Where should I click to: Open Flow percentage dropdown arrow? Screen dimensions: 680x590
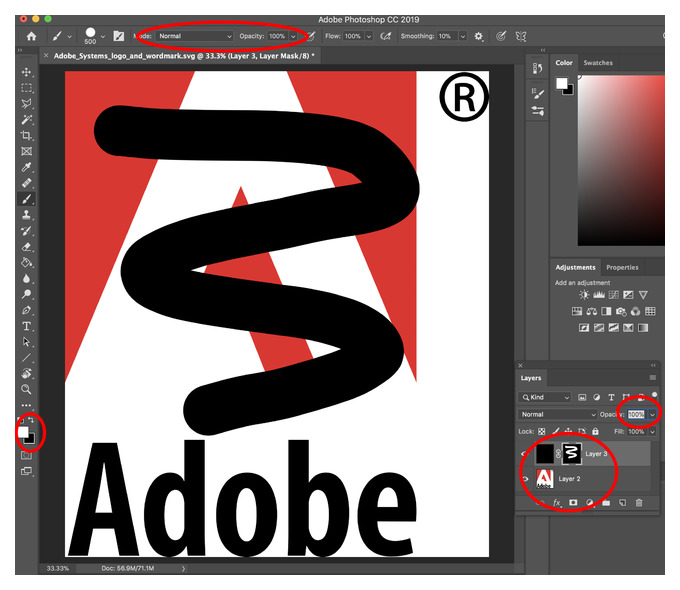point(369,36)
